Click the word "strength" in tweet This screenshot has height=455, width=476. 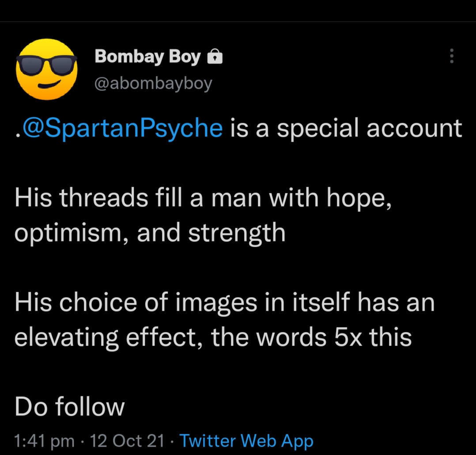tap(237, 233)
